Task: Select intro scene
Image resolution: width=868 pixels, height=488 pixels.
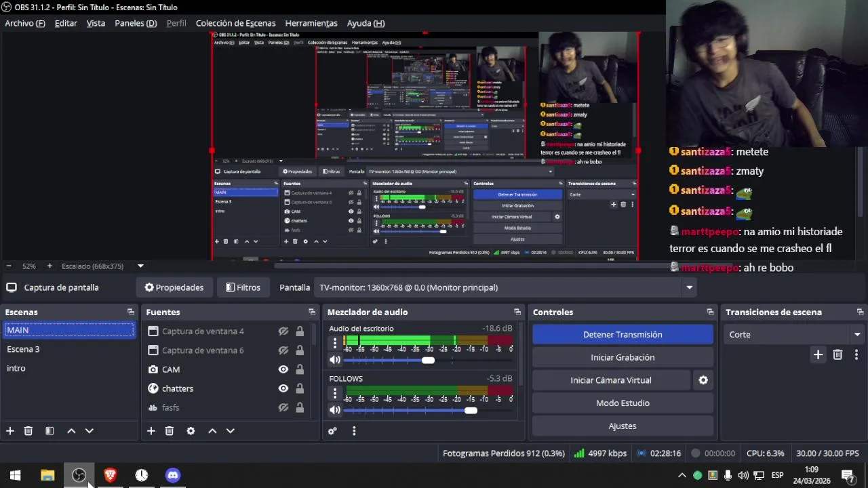Action: [69, 368]
